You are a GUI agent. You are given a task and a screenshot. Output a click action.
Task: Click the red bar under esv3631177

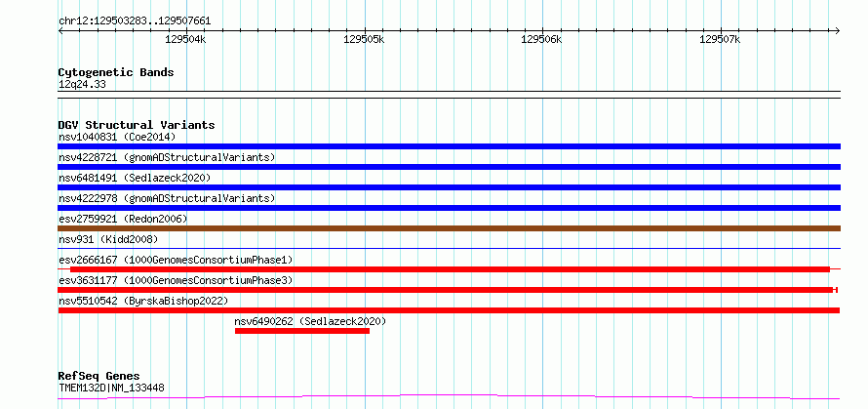tap(446, 290)
